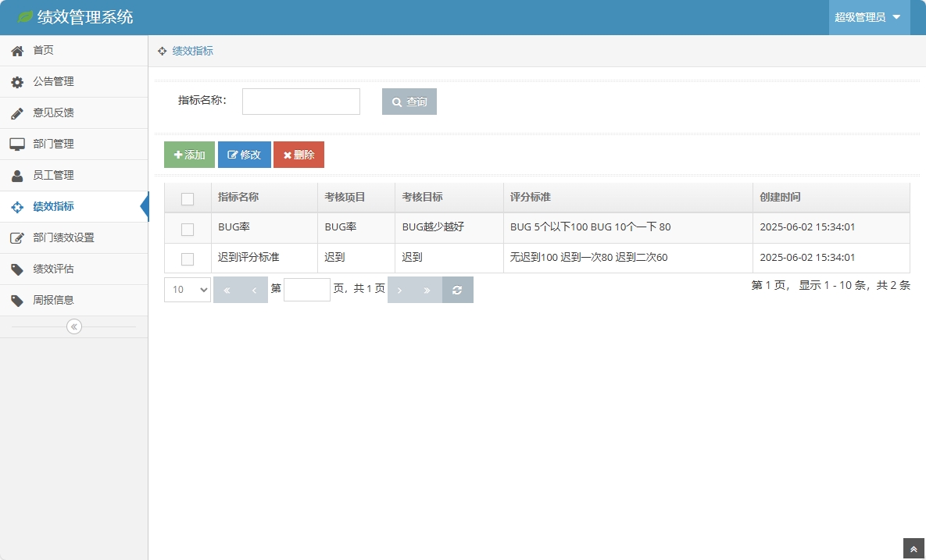Click the gear icon for 公告管理
Screen dimensions: 926x560
[17, 82]
